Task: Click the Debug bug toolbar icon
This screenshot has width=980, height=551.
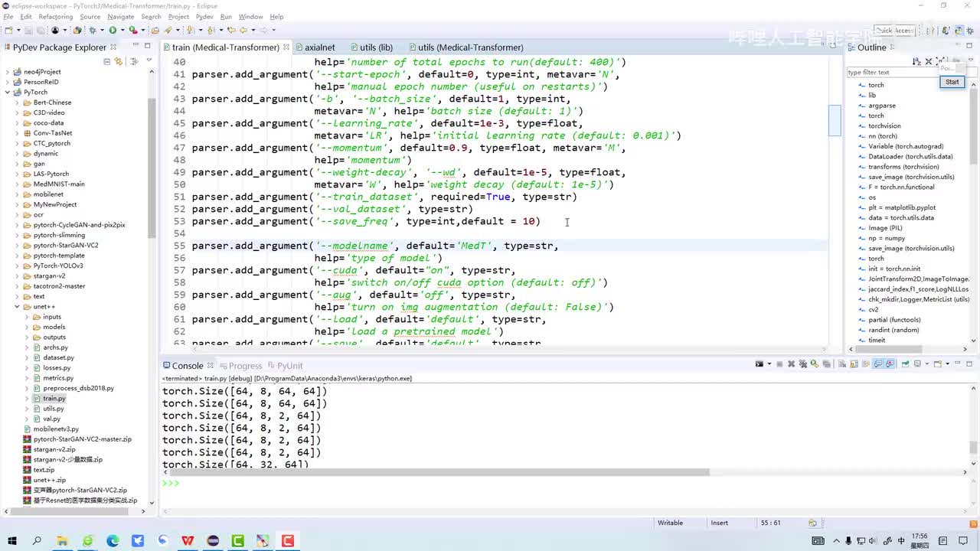Action: click(x=92, y=30)
